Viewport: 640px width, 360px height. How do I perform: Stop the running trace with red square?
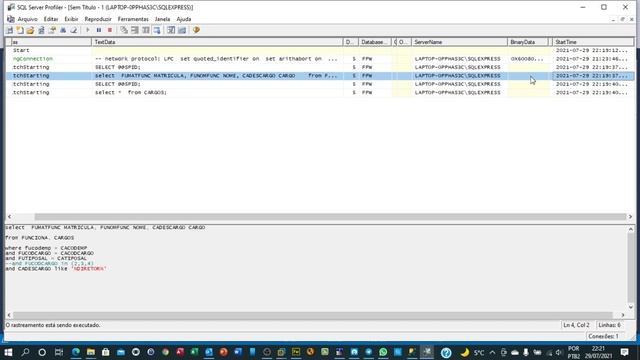click(x=110, y=30)
